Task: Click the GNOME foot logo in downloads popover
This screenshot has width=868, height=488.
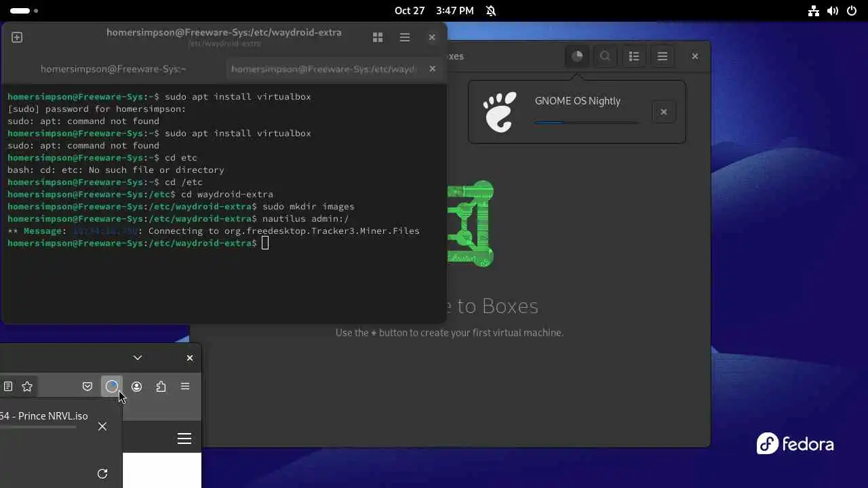Action: pos(500,112)
